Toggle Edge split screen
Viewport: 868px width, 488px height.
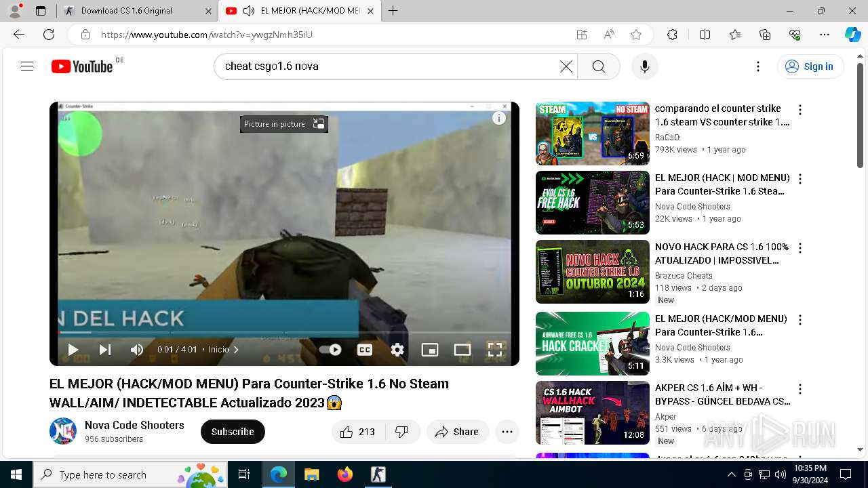click(x=705, y=35)
